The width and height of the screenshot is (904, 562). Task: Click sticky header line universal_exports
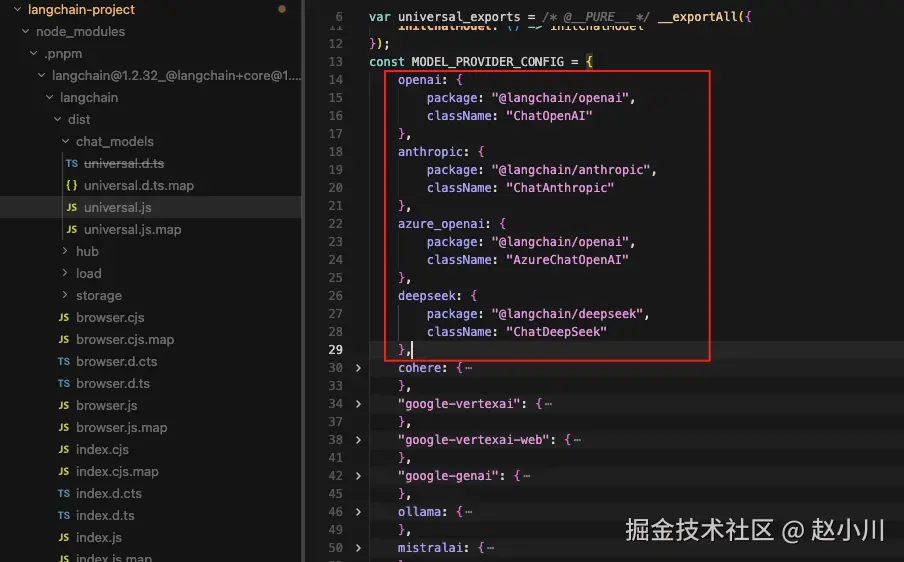point(559,17)
